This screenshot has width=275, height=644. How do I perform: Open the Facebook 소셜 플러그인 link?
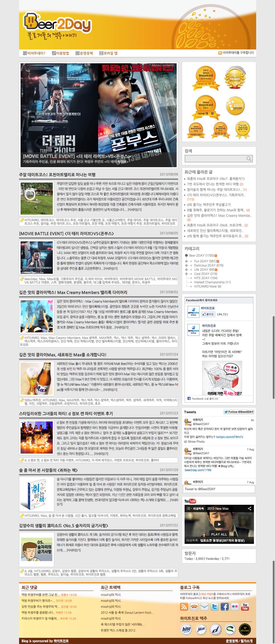click(x=205, y=399)
